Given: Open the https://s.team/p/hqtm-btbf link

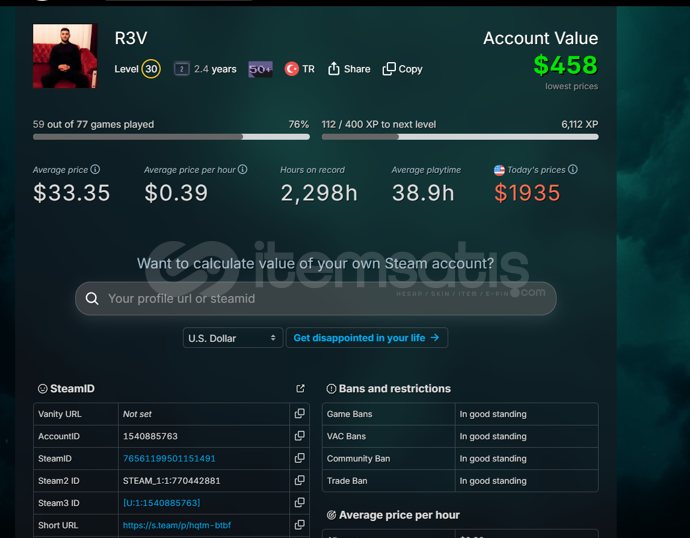Looking at the screenshot, I should 176,525.
